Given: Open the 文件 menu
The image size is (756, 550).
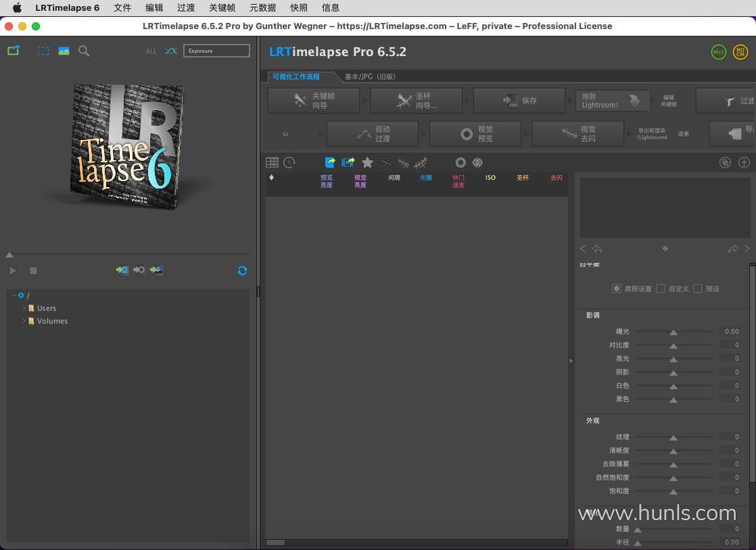Looking at the screenshot, I should pos(122,7).
